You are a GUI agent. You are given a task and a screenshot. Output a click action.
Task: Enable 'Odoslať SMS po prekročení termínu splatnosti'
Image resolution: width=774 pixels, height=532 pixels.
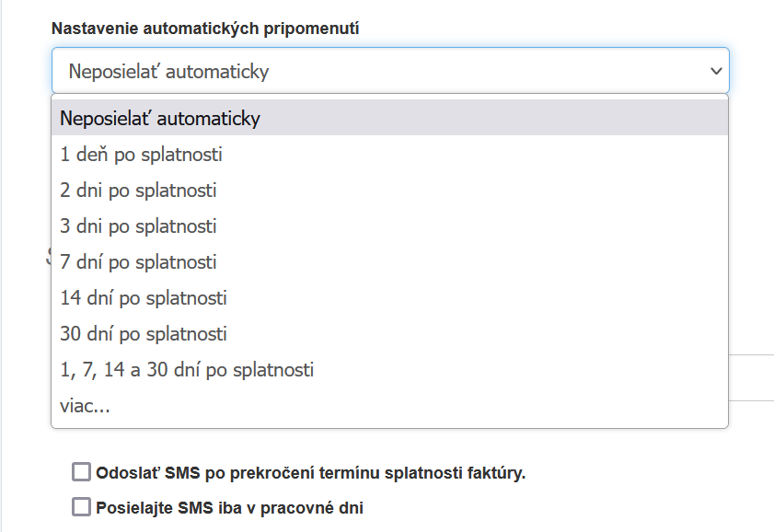pos(81,473)
